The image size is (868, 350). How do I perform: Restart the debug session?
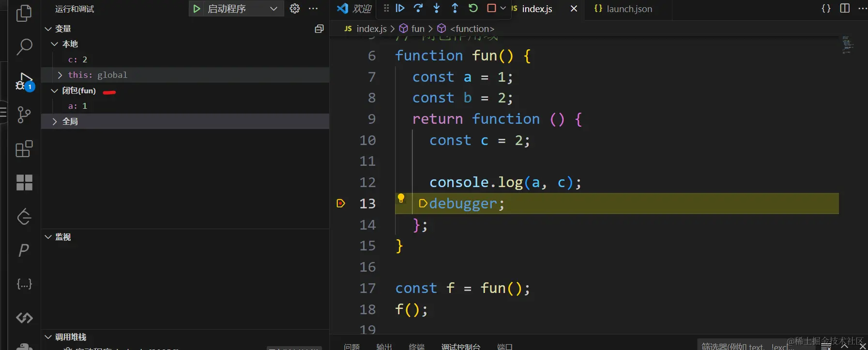(473, 8)
